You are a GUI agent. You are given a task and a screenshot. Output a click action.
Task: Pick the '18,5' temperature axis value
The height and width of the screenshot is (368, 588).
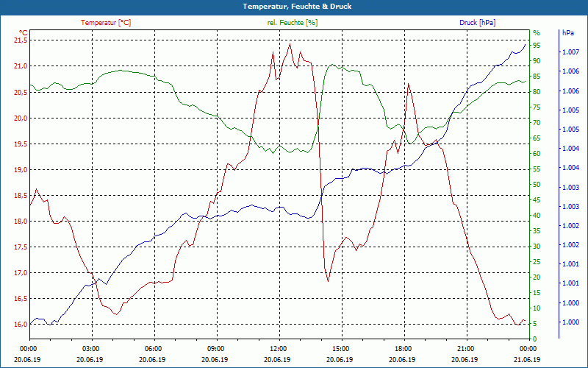click(x=21, y=195)
